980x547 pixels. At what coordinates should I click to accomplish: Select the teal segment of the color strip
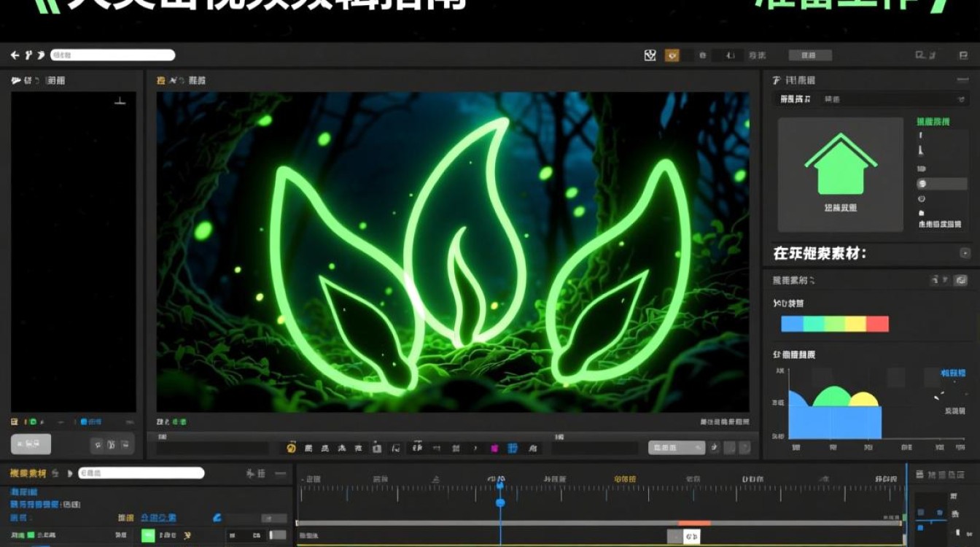[813, 324]
